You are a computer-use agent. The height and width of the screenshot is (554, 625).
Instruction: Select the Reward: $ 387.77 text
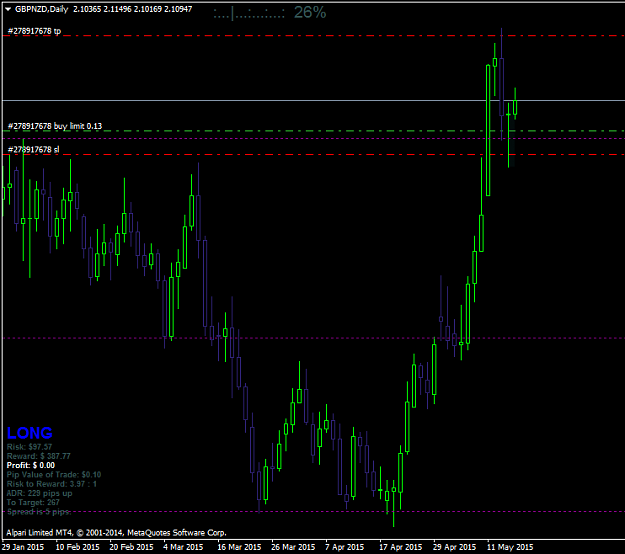[x=38, y=456]
